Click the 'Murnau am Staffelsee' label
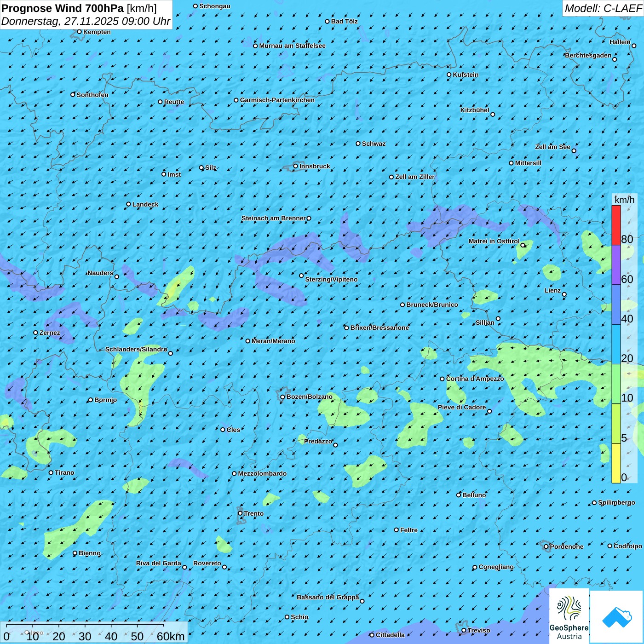Screen dimensions: 644x644 click(292, 46)
